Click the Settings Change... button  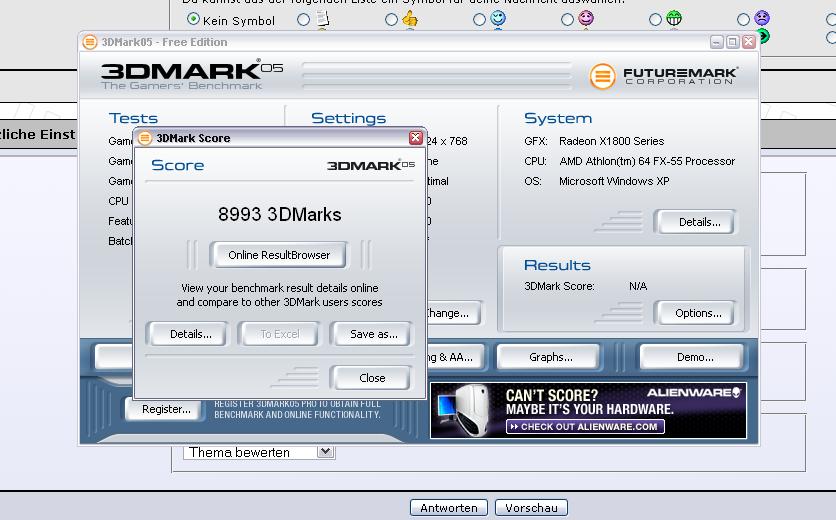(454, 313)
